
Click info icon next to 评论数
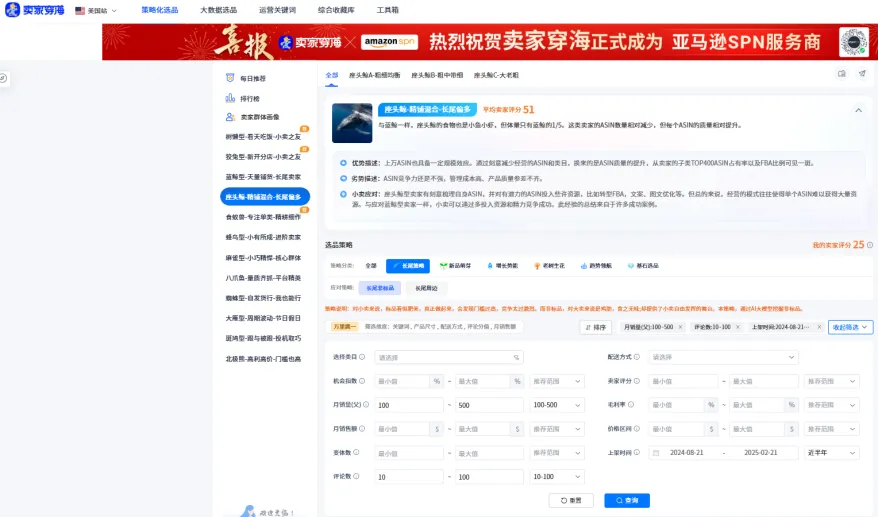pos(356,476)
